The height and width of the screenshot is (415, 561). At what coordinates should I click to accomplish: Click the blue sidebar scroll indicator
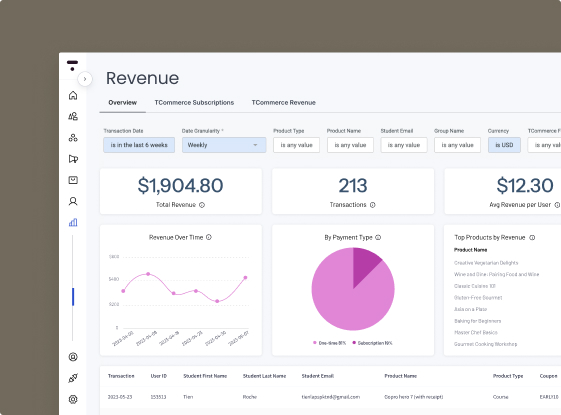click(x=73, y=297)
